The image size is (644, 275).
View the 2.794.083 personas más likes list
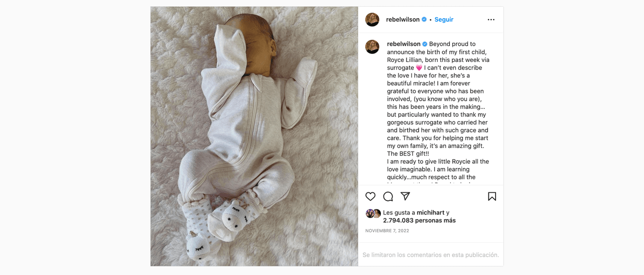click(x=419, y=221)
